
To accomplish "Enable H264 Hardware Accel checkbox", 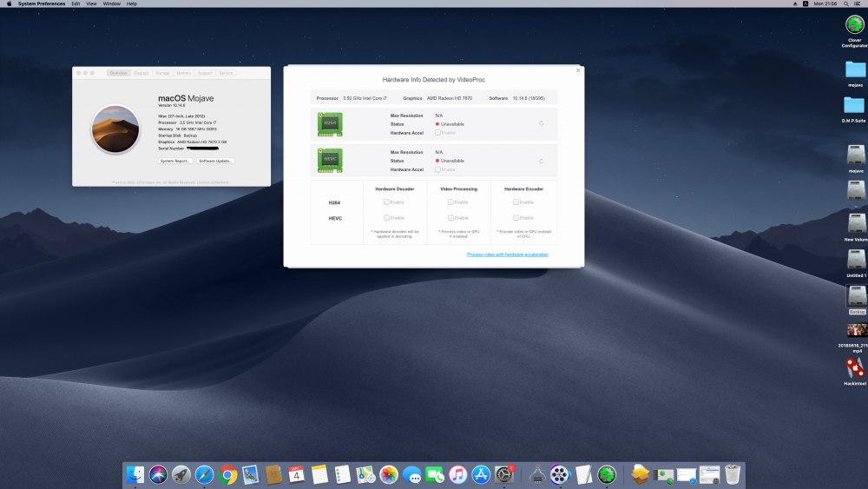I will (x=437, y=133).
